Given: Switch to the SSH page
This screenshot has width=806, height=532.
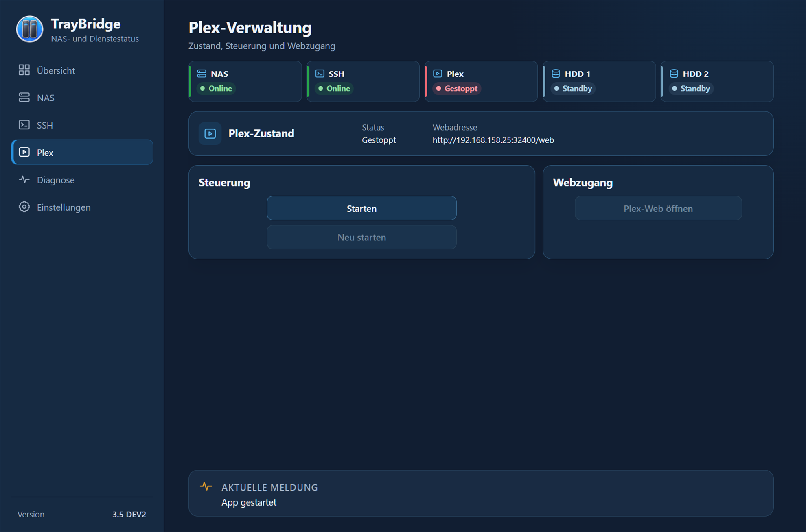Looking at the screenshot, I should tap(82, 125).
